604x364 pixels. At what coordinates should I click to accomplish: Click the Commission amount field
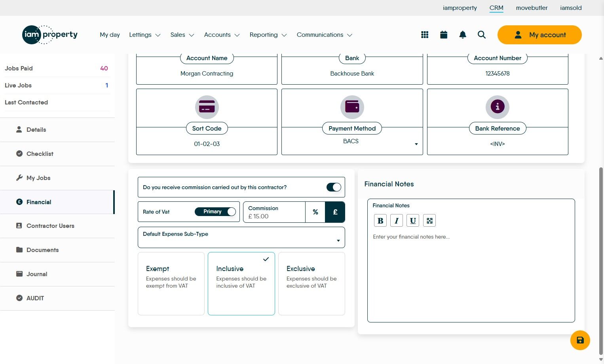tap(274, 212)
